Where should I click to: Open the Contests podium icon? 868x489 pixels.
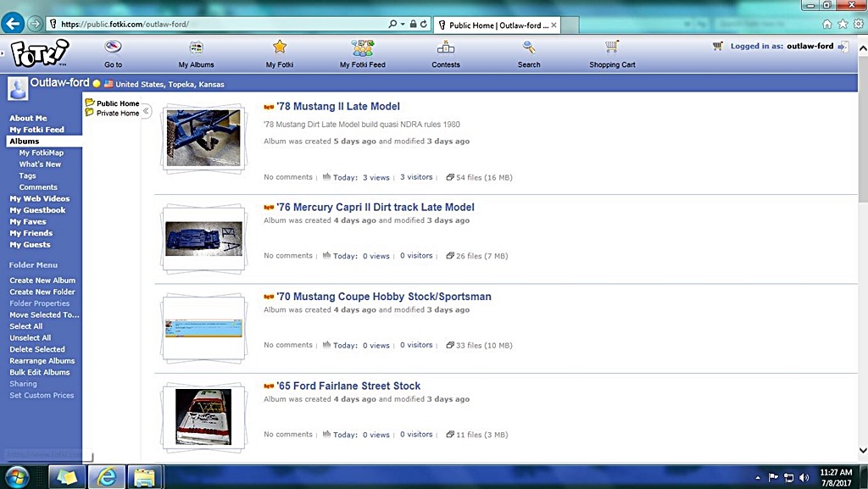coord(445,47)
